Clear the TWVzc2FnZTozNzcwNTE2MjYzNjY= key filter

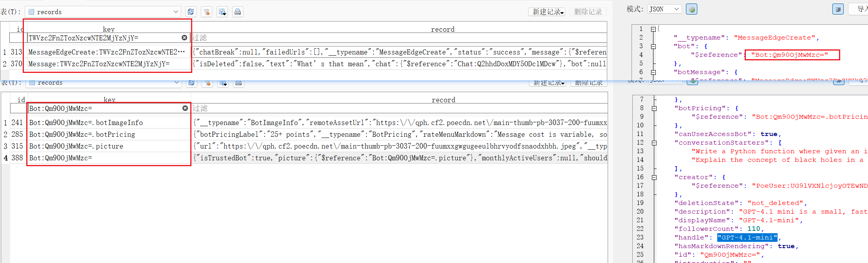184,38
